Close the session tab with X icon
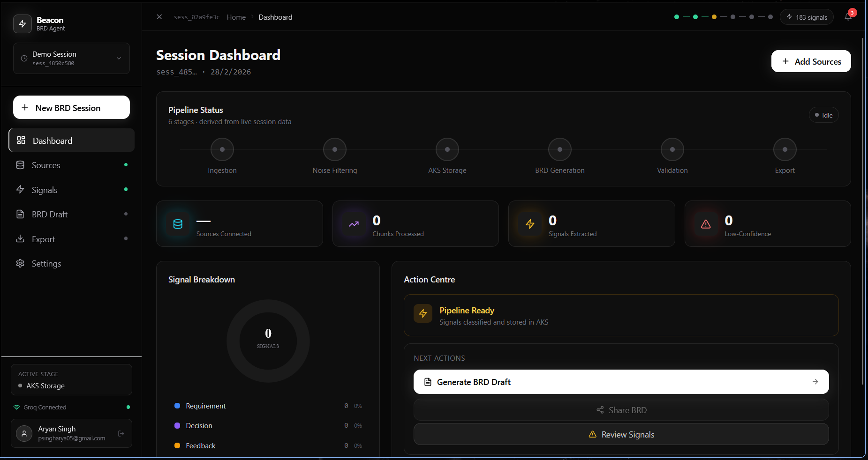Screen dimensions: 868x460 point(159,17)
